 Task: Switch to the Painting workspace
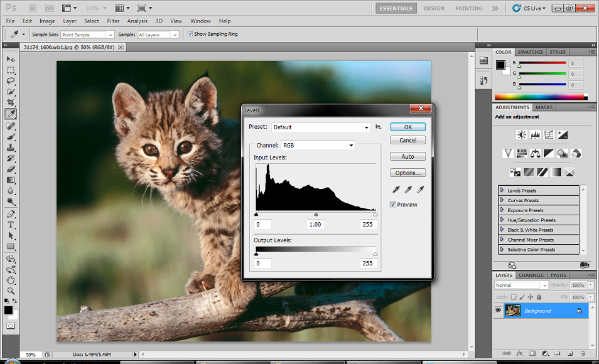click(469, 8)
